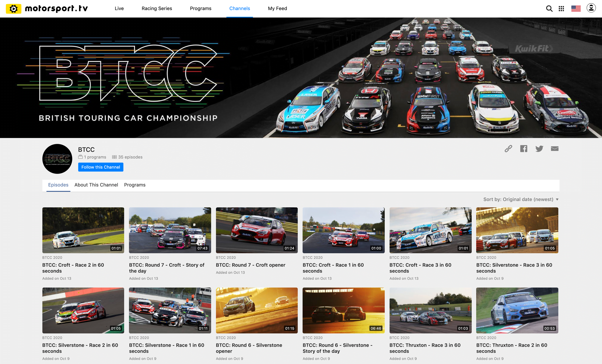The width and height of the screenshot is (602, 364).
Task: Click title 'BTCC: Thruxton - Race 3 in 60 seconds'
Action: (x=425, y=348)
